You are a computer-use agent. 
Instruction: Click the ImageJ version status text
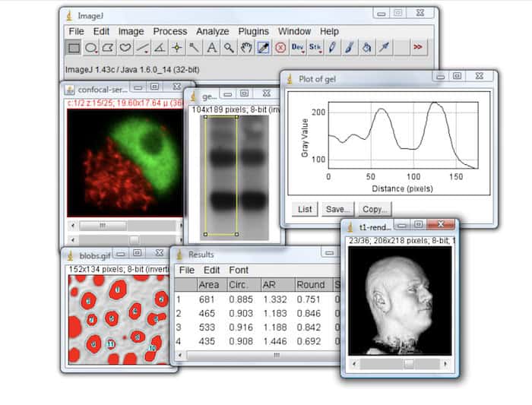point(132,70)
